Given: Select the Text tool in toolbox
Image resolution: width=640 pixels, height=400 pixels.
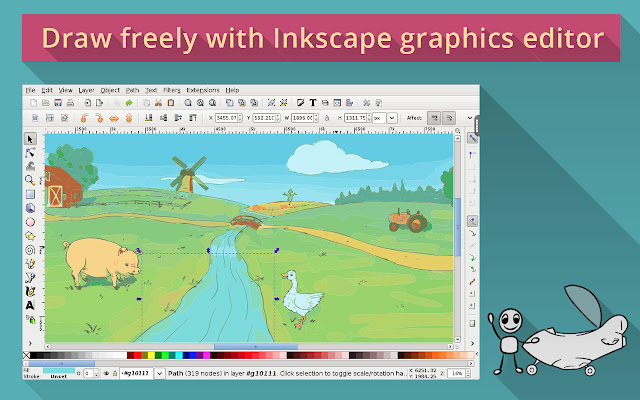Looking at the screenshot, I should [30, 305].
